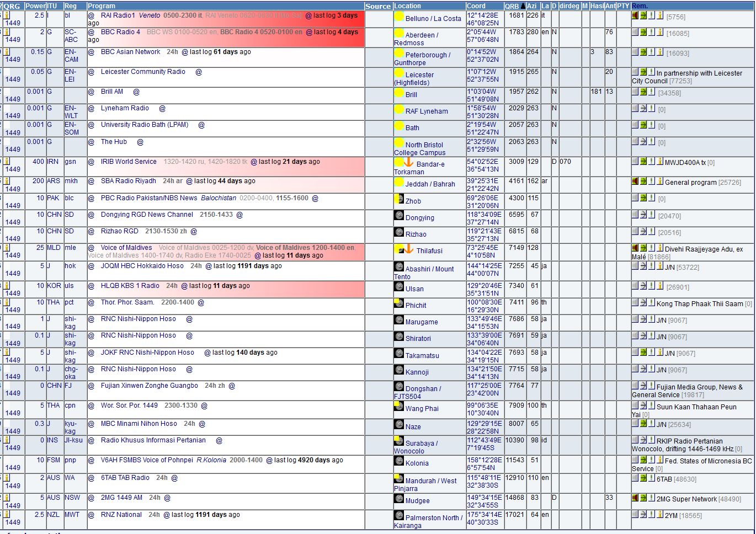Click the exclamation icon in Brill AM row
756x534 pixels.
pos(652,92)
